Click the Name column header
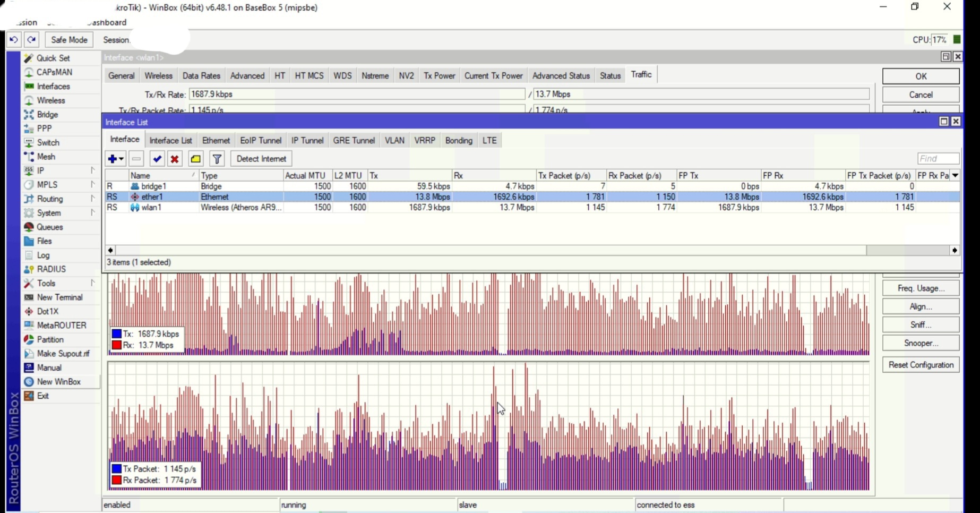The image size is (980, 513). [x=159, y=175]
